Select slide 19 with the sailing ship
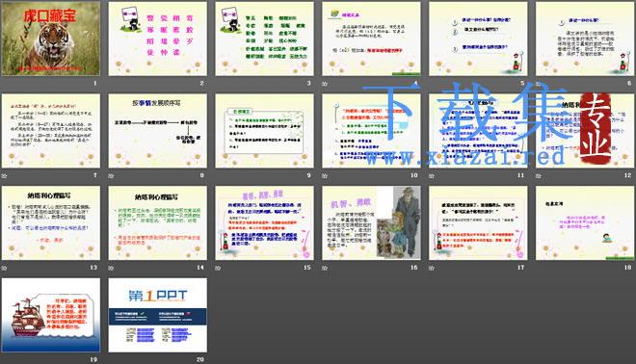Image resolution: width=636 pixels, height=364 pixels. pyautogui.click(x=51, y=315)
